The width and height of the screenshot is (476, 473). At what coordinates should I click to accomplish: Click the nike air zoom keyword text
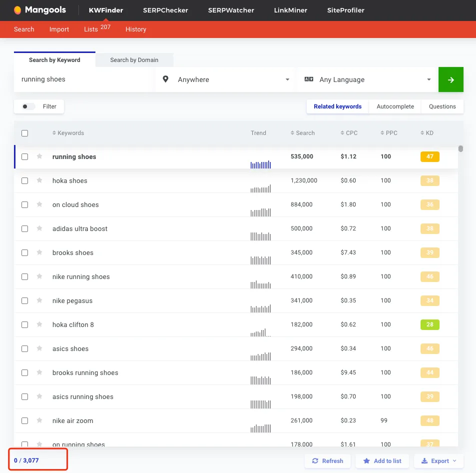pos(73,420)
